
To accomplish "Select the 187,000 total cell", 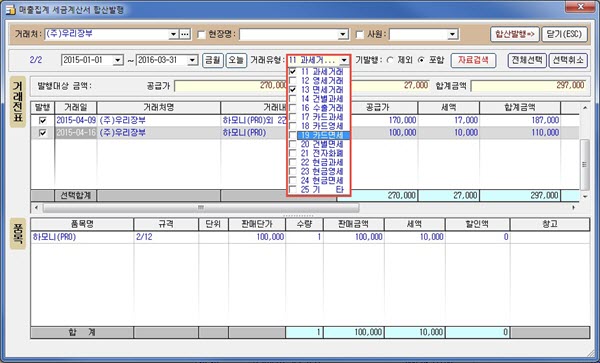I will [520, 120].
